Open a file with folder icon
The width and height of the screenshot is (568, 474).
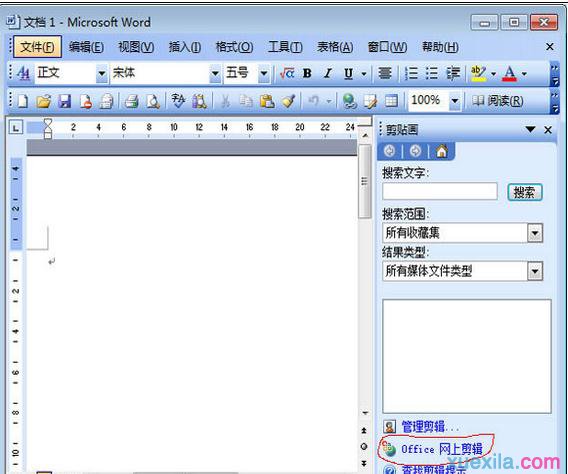[43, 101]
